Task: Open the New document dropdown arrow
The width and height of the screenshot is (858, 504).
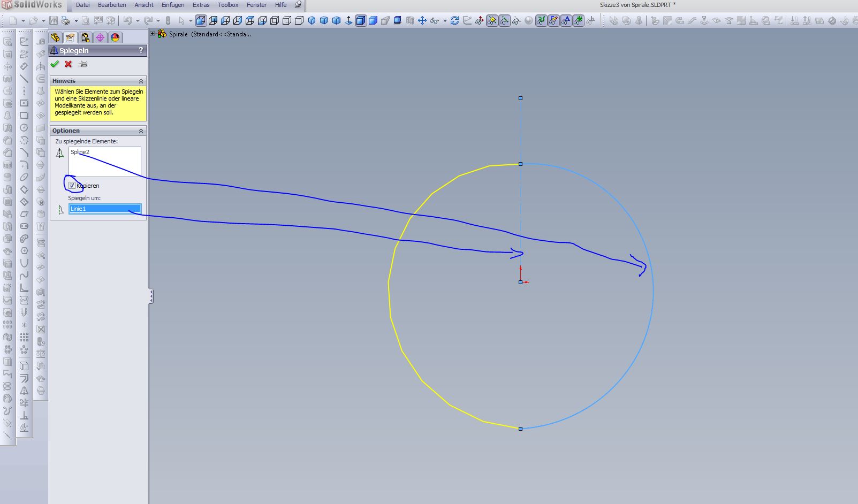Action: pos(22,21)
